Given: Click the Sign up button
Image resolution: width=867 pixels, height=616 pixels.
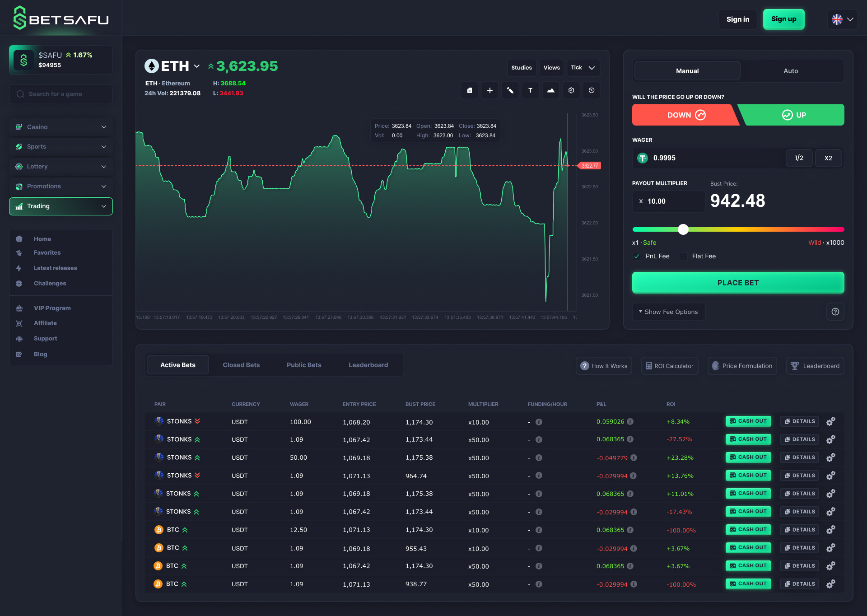Looking at the screenshot, I should (x=783, y=19).
